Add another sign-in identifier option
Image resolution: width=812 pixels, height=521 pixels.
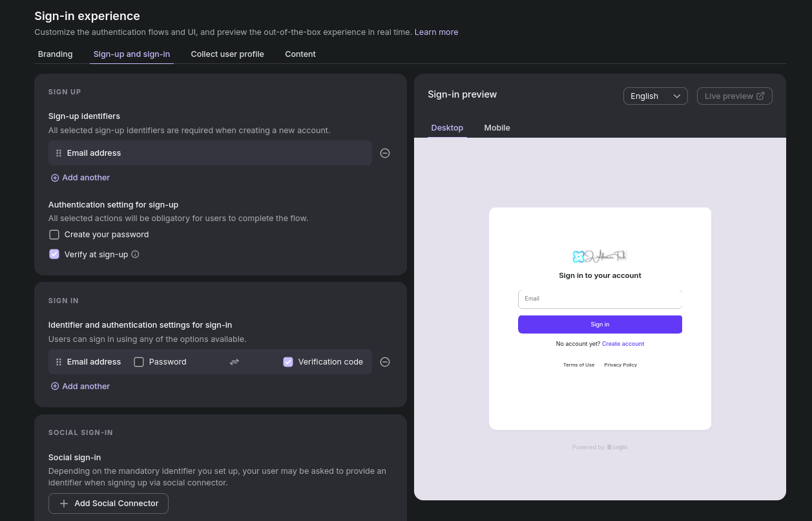click(81, 387)
